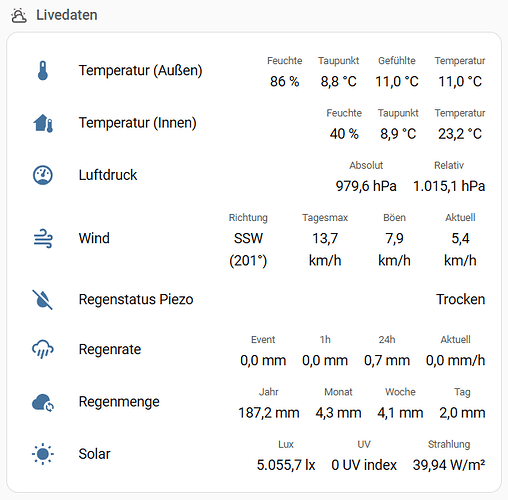Click the cloud refresh icon beside Regenmenge
Viewport: 508px width, 500px height.
(43, 402)
